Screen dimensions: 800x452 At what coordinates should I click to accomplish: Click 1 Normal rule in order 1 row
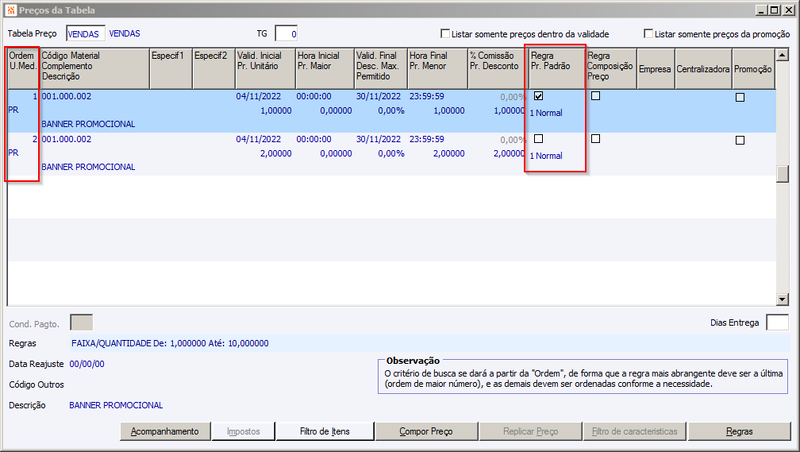coord(546,113)
